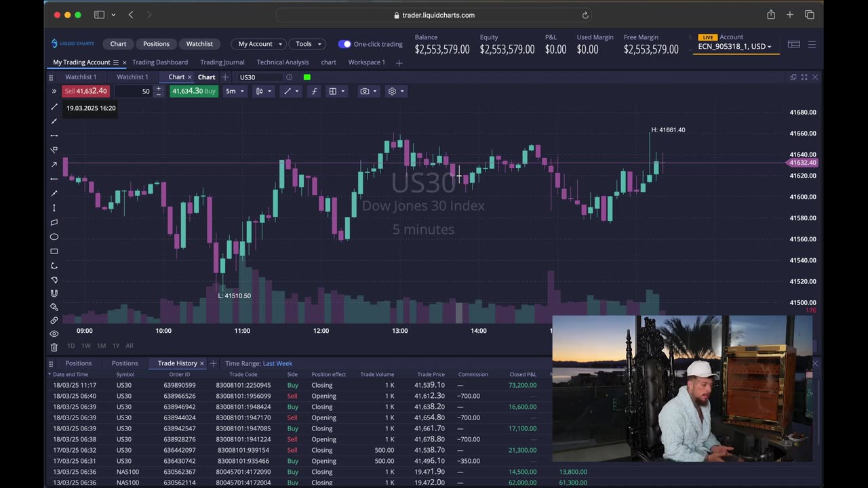Viewport: 868px width, 488px height.
Task: Open the chart layout dropdown
Action: [336, 91]
